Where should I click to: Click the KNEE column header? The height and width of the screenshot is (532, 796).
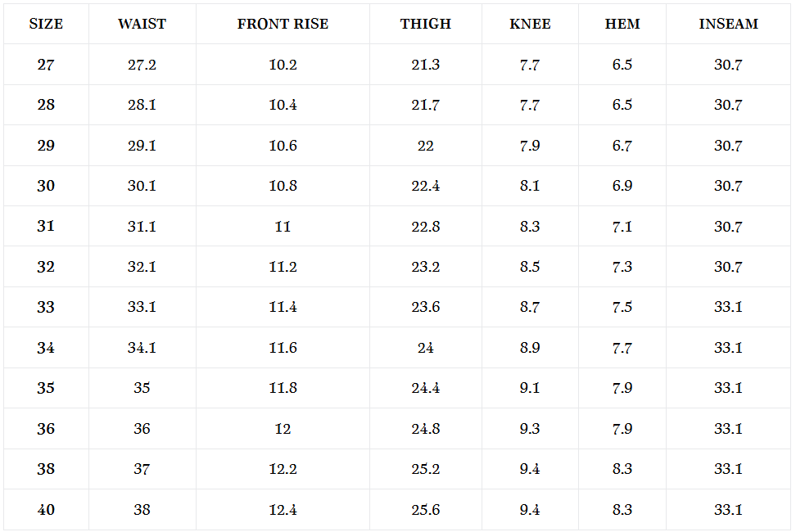[x=530, y=24]
